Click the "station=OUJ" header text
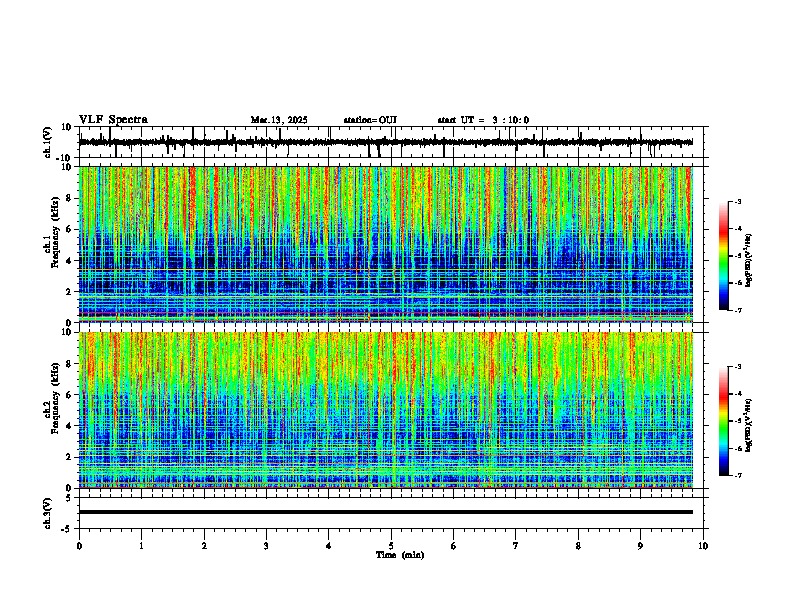Image resolution: width=792 pixels, height=612 pixels. [x=370, y=120]
